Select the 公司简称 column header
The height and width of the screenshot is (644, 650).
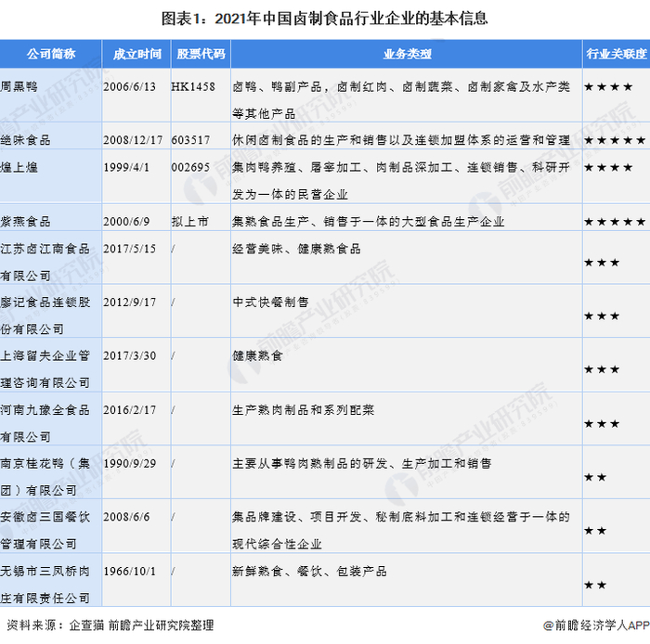click(x=51, y=54)
